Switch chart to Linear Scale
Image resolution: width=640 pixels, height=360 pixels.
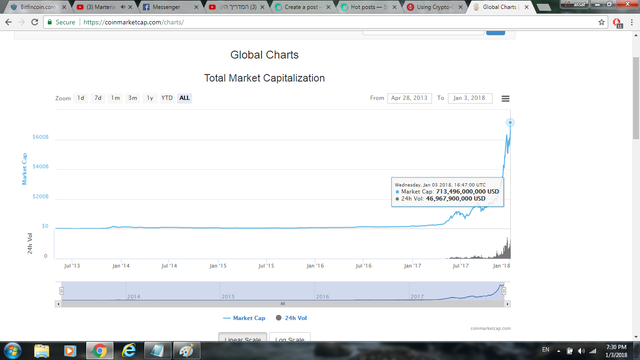tap(242, 338)
